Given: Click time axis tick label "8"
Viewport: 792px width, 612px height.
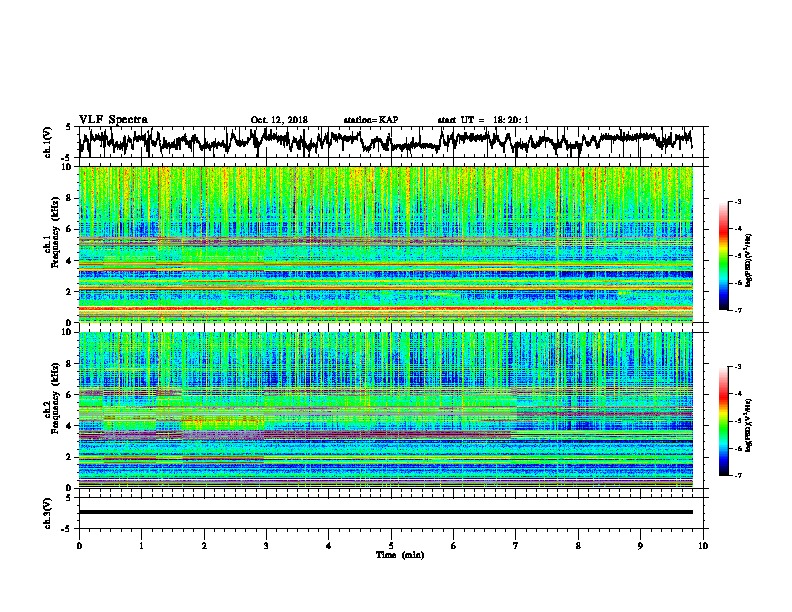Looking at the screenshot, I should pyautogui.click(x=578, y=546).
